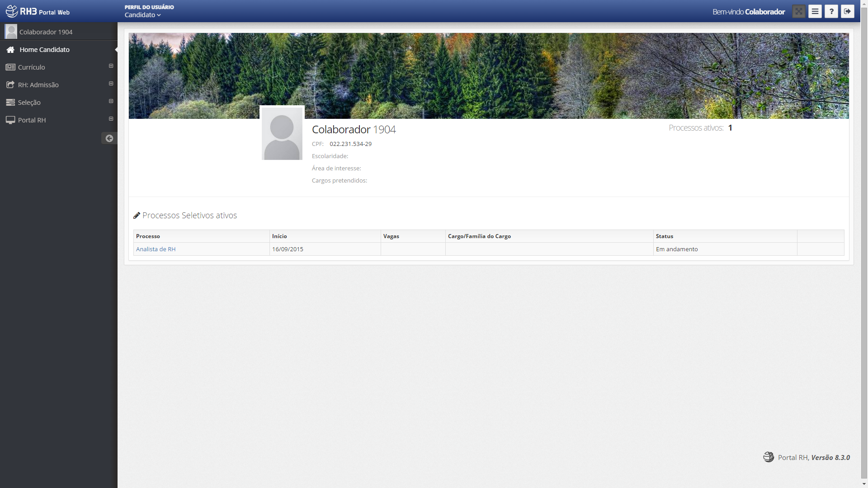This screenshot has width=868, height=488.
Task: Open the Candidato profile dropdown
Action: click(x=143, y=15)
